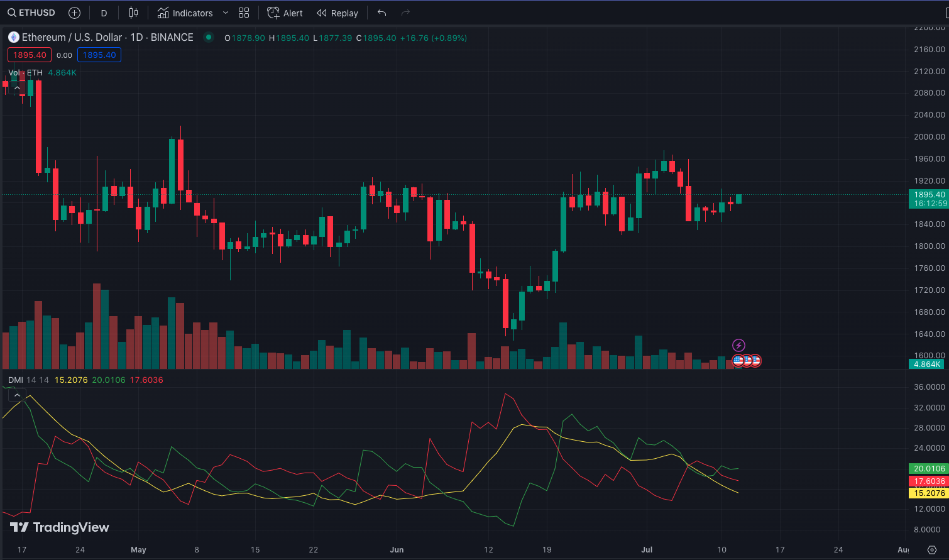Click the red 17.6036 DMI axis label
This screenshot has width=949, height=560.
[x=929, y=481]
